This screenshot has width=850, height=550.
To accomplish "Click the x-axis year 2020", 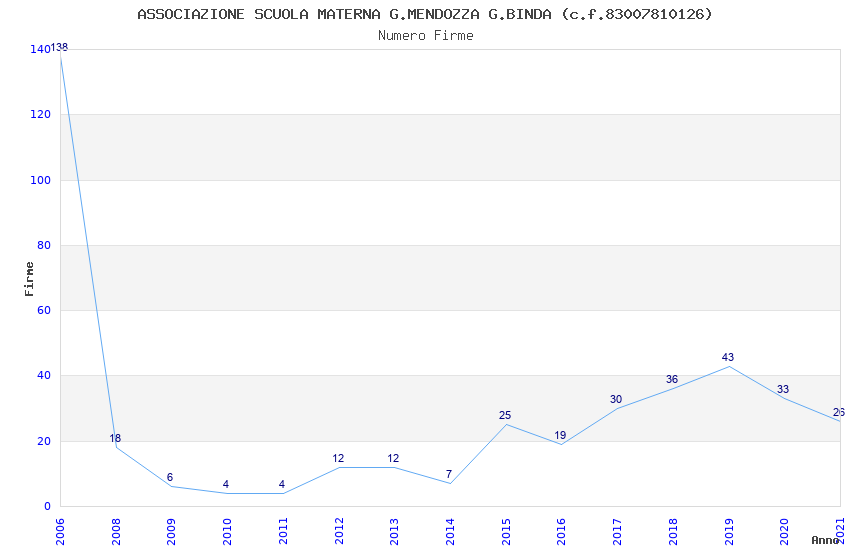I will pyautogui.click(x=784, y=531).
